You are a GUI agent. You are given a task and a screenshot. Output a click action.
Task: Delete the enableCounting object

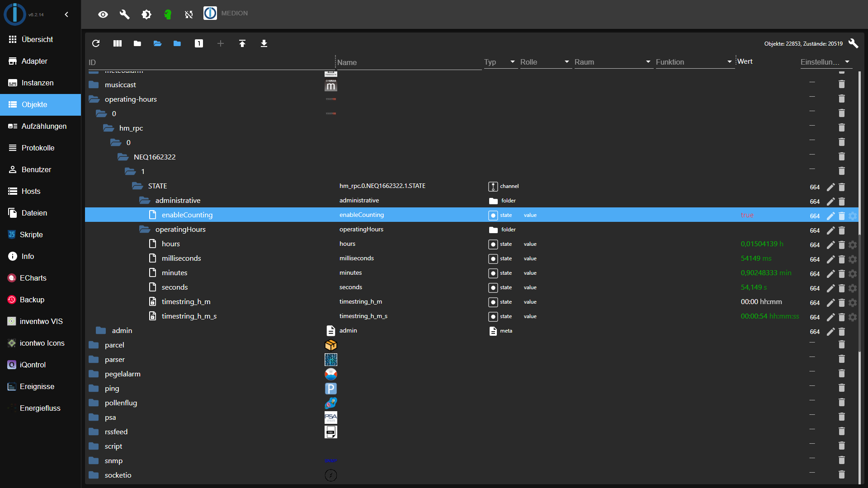pos(842,216)
